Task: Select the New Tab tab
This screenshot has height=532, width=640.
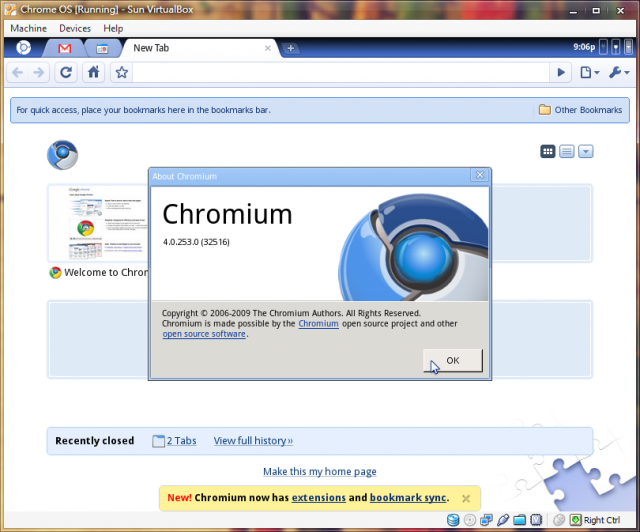Action: [x=200, y=48]
